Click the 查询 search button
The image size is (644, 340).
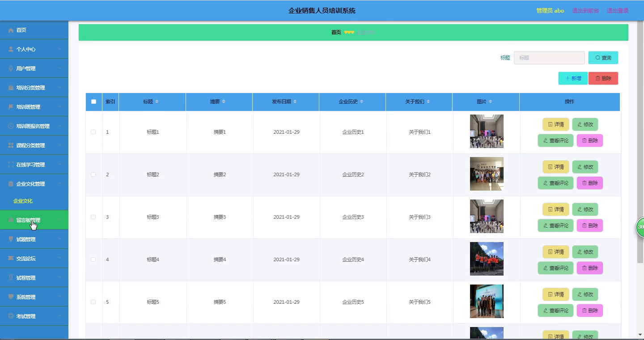[x=603, y=58]
